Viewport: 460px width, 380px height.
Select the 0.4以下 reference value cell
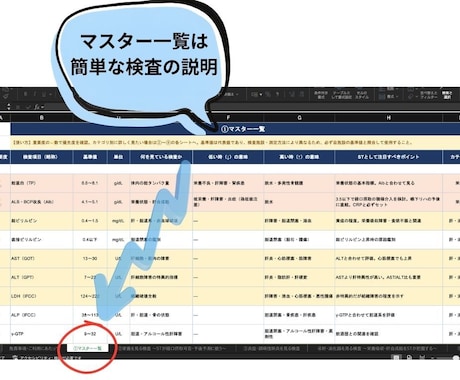(90, 240)
